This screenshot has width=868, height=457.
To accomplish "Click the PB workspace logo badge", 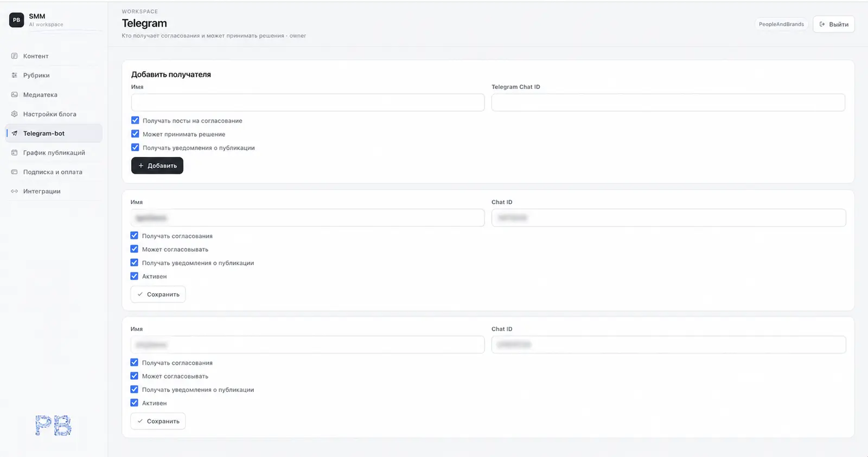I will coord(16,20).
